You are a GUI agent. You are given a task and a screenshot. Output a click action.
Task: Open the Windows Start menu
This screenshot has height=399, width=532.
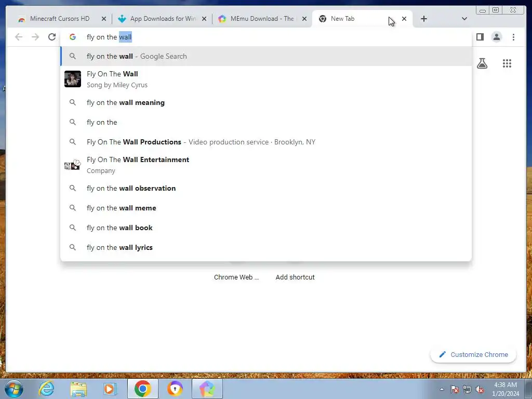point(14,389)
